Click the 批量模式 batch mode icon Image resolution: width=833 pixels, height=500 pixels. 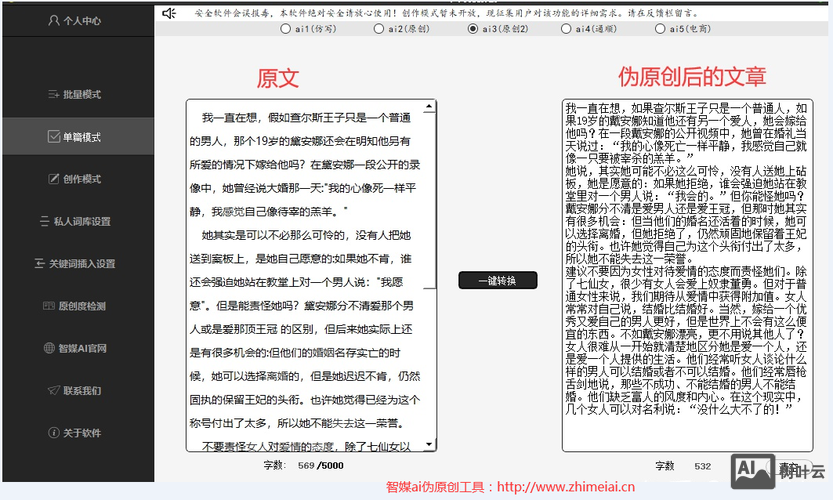(x=55, y=94)
